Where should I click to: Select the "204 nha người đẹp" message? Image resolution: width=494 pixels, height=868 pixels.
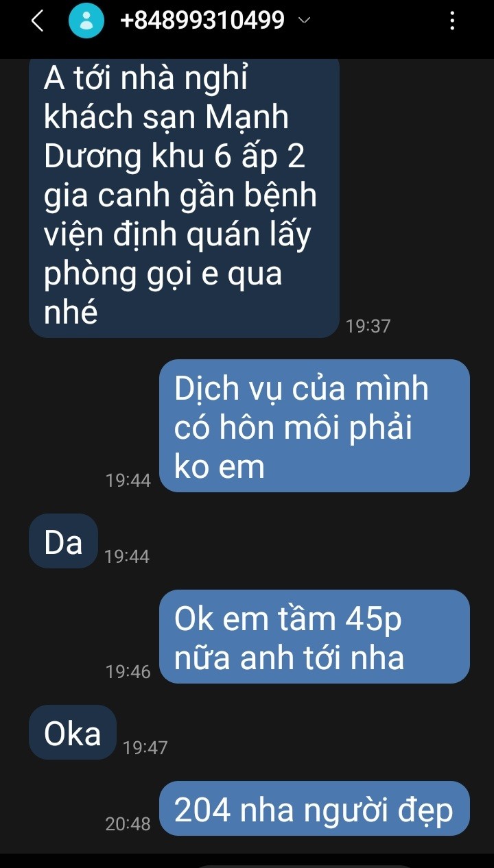coord(314,809)
